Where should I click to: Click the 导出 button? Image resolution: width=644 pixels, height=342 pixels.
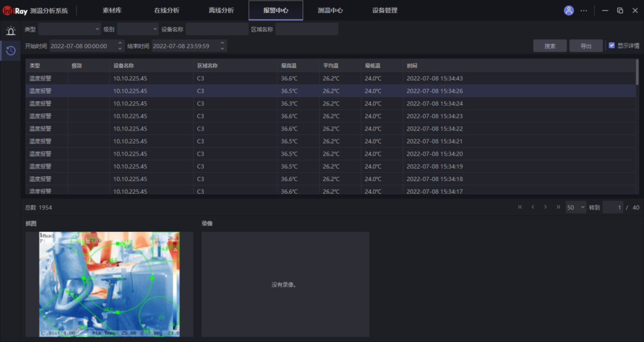(586, 46)
